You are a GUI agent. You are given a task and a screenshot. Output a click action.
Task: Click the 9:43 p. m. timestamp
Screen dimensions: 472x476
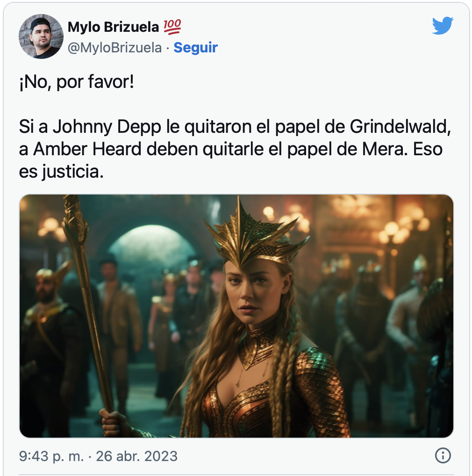[51, 456]
